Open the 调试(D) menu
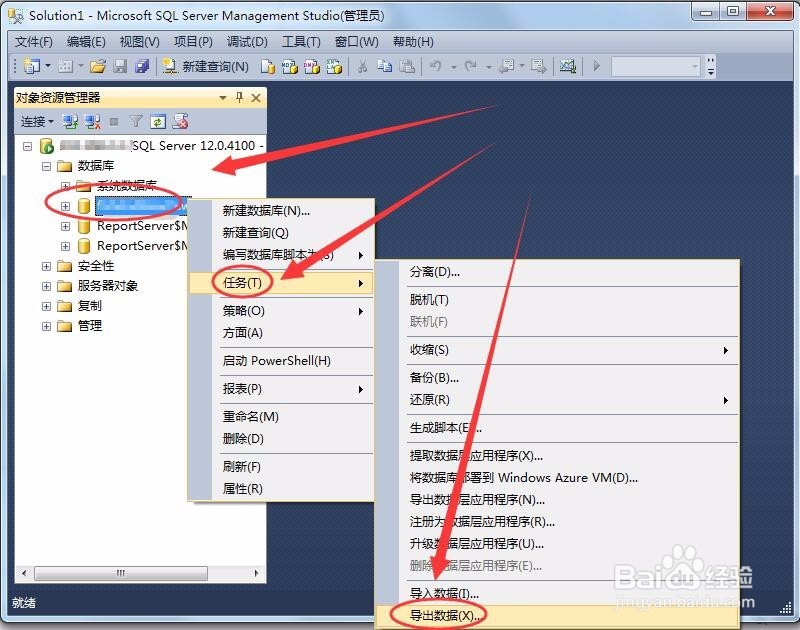This screenshot has height=630, width=800. (247, 42)
